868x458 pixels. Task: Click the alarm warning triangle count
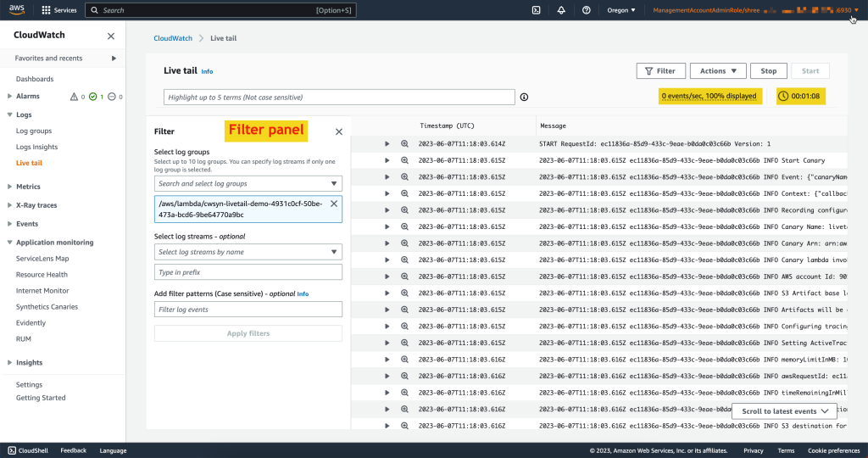[x=77, y=97]
